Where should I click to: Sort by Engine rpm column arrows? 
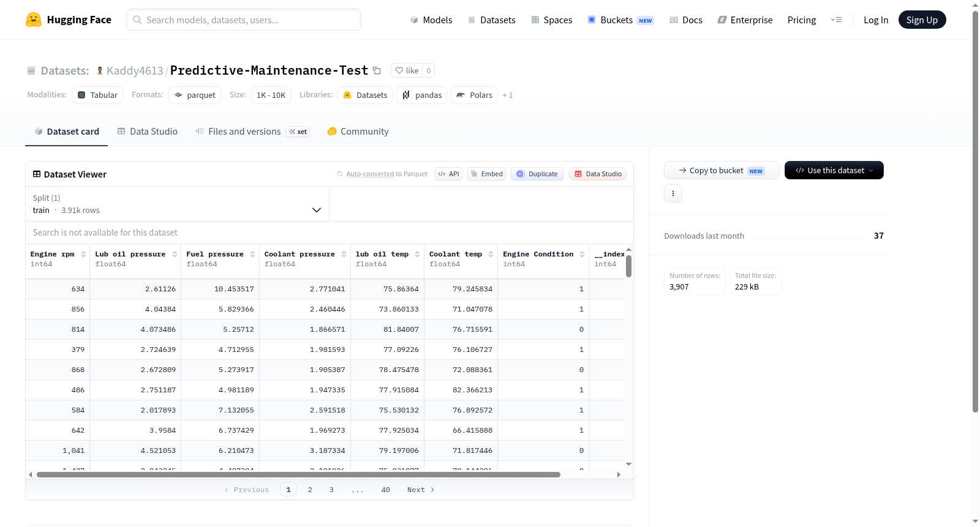(x=83, y=254)
